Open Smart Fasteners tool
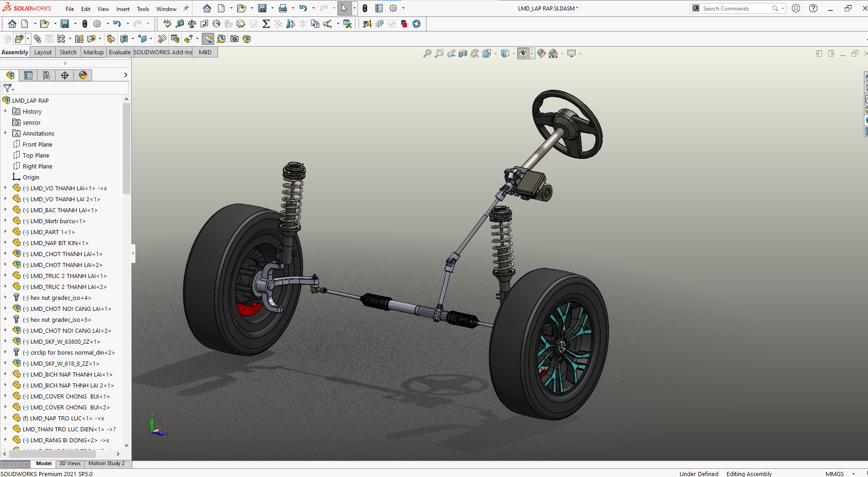This screenshot has height=477, width=868. [x=79, y=39]
